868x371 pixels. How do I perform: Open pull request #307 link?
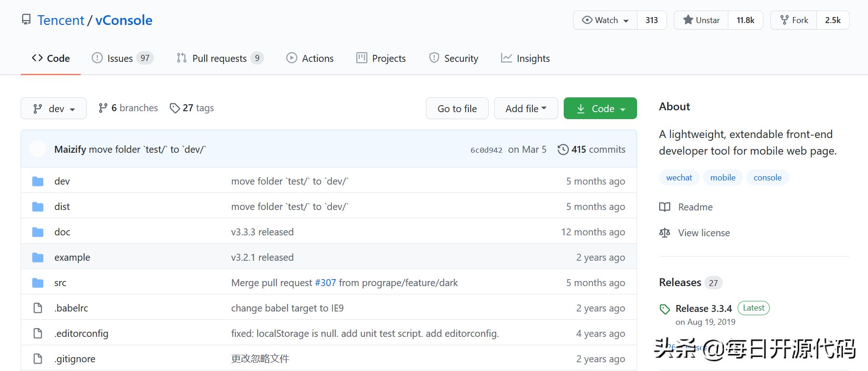325,283
